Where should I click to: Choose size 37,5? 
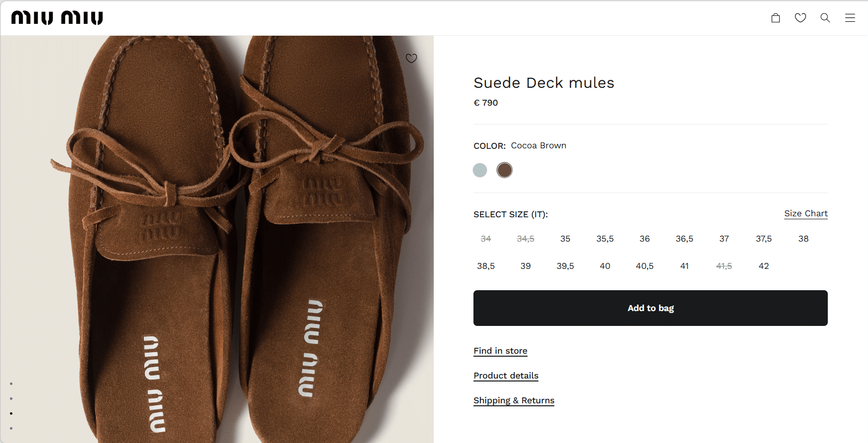coord(764,239)
